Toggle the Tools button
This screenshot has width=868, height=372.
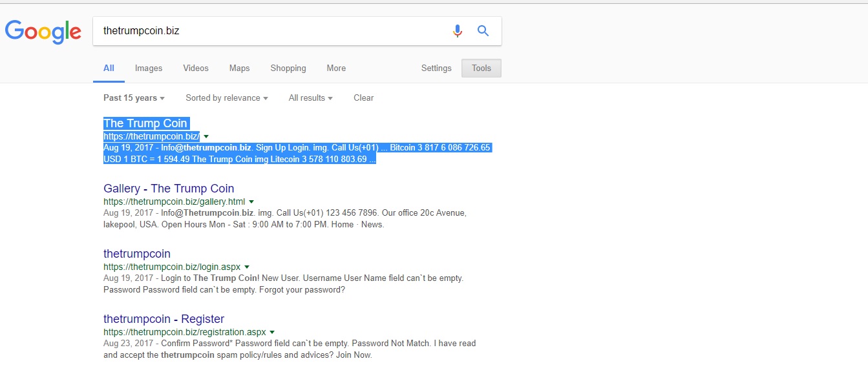click(482, 68)
